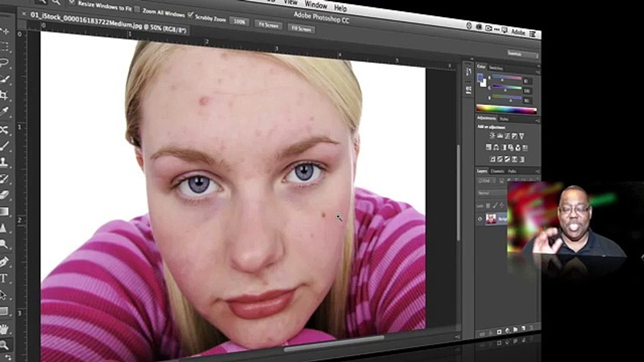Select the Patch tool

click(5, 129)
